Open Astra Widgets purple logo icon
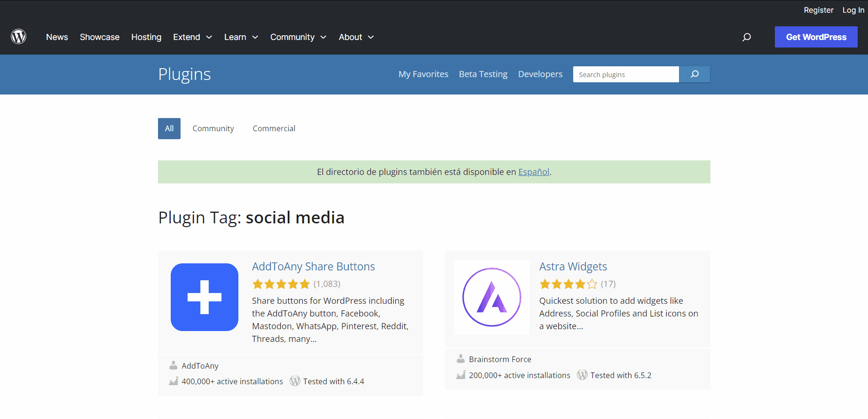Image resolution: width=868 pixels, height=419 pixels. (492, 297)
